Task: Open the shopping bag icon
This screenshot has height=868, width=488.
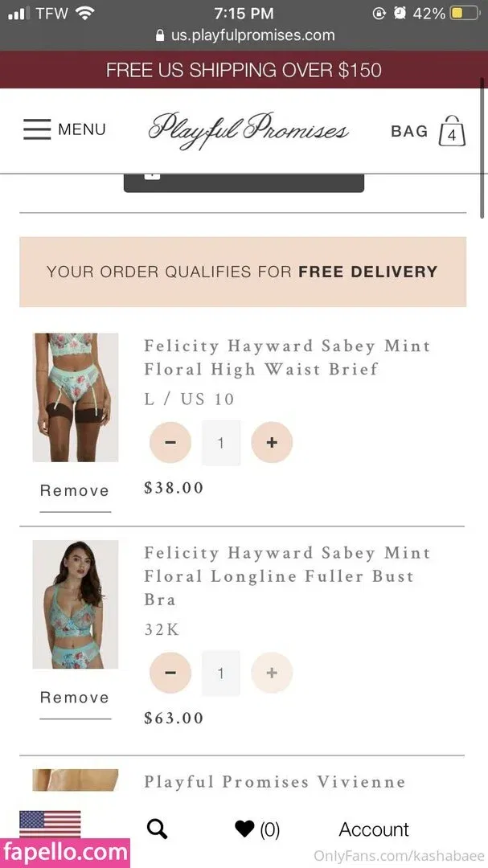Action: 452,132
